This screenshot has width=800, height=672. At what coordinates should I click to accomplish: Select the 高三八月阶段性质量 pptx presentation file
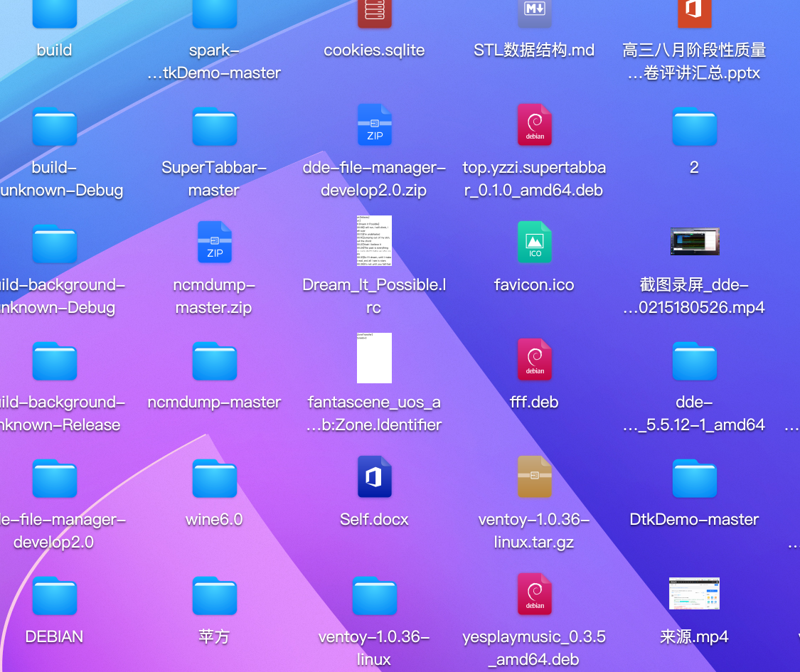pos(694,14)
